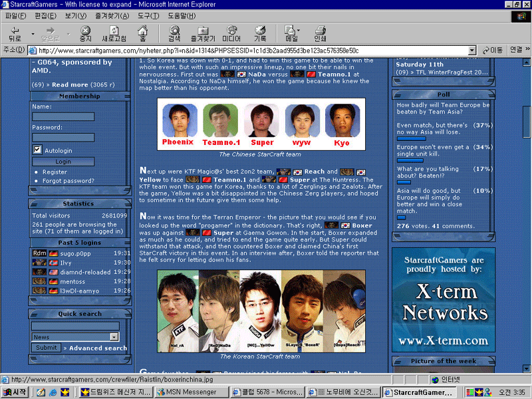The width and height of the screenshot is (532, 399).
Task: Expand the 연결 links toolbar chevron
Action: click(x=527, y=49)
